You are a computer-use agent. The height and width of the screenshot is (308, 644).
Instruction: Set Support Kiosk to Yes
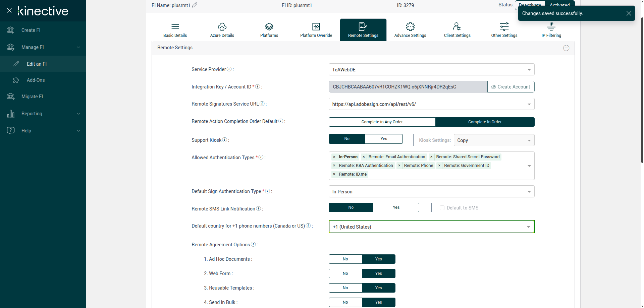[384, 139]
